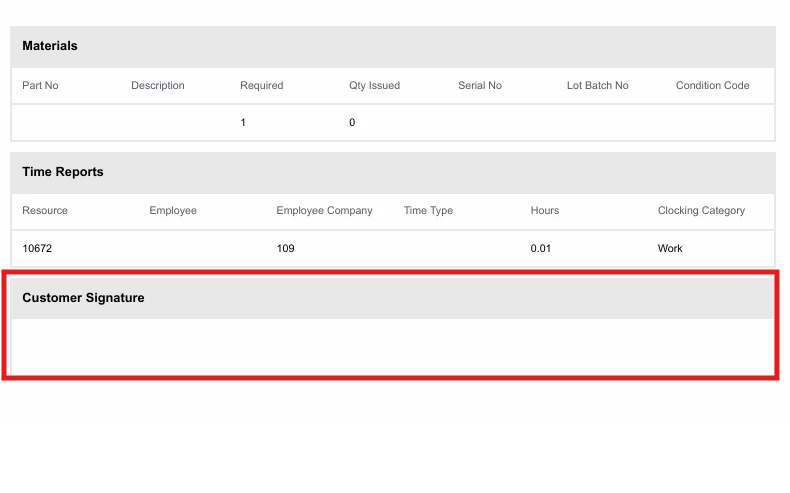Viewport: 790px width, 493px height.
Task: Click the Clocking Category column header
Action: click(701, 210)
